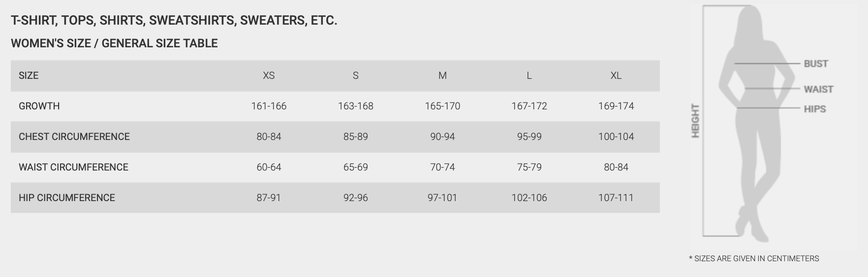Click the 90-94 chest value for M
The image size is (868, 277).
(x=442, y=137)
